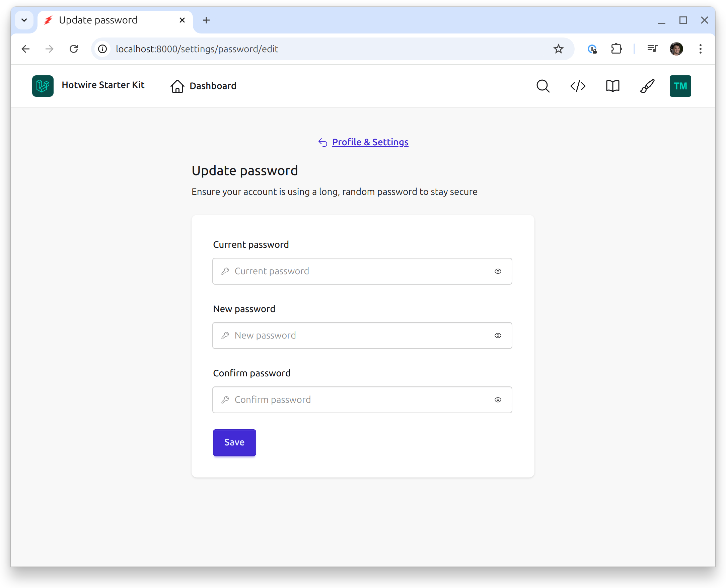This screenshot has width=726, height=588.
Task: Expand the tab search dropdown arrow
Action: pos(24,20)
